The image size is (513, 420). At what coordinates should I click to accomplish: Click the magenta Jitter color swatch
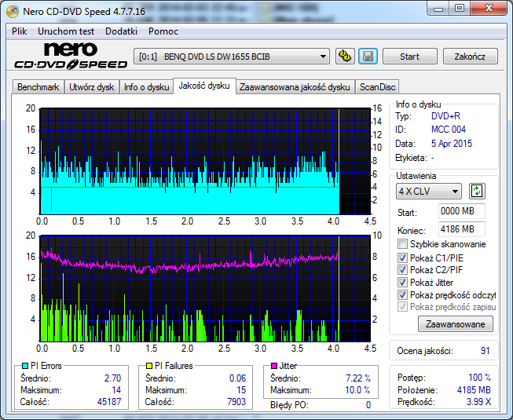(x=274, y=366)
